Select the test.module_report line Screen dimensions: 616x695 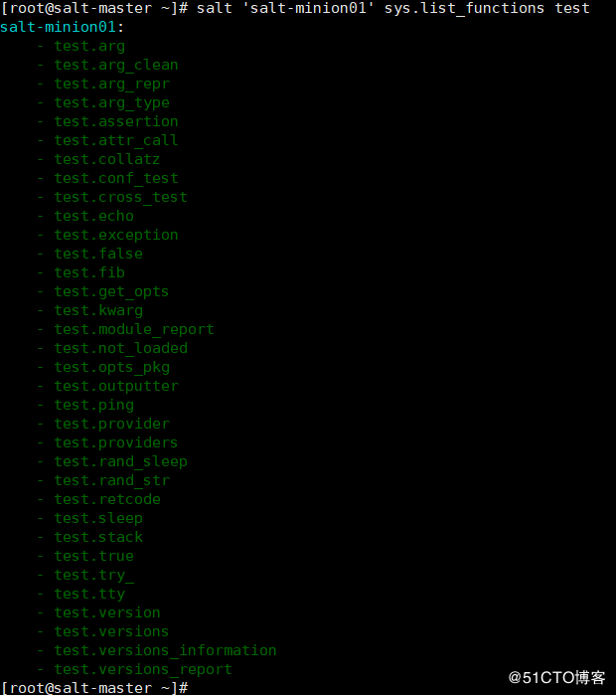click(134, 329)
